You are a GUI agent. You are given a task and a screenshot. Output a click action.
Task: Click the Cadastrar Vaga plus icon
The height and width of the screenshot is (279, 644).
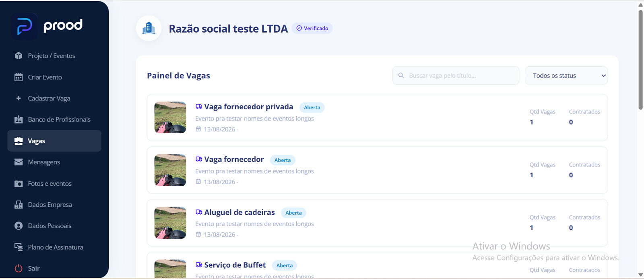(19, 98)
